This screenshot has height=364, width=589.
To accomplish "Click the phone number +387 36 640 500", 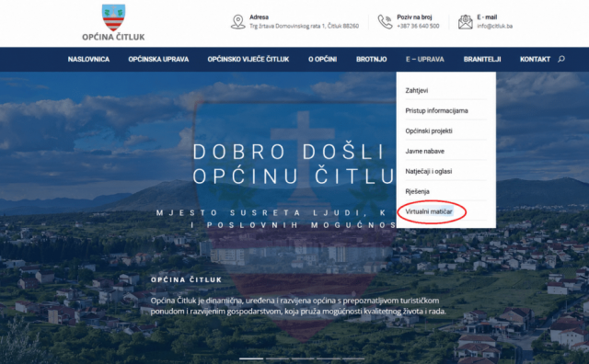I will pos(418,27).
